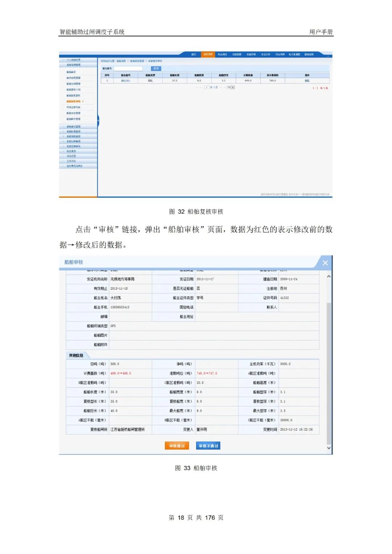The width and height of the screenshot is (392, 554).
Task: Click the 总吨 value 500.0
Action: point(115,364)
